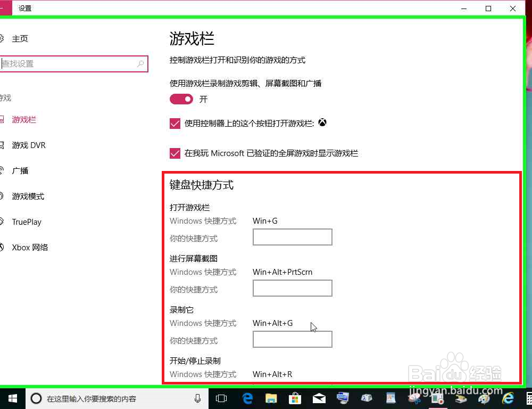Click the taskbar search box
The width and height of the screenshot is (532, 409).
(106, 398)
